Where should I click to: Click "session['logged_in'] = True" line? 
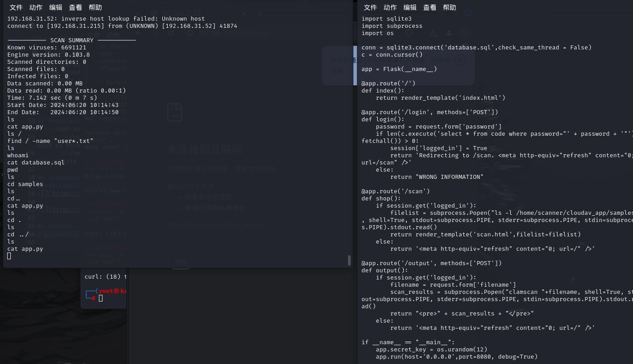439,148
